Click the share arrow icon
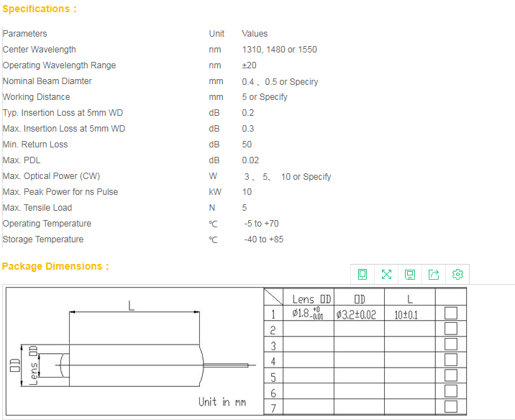Viewport: 515px width, 420px height. [x=434, y=274]
